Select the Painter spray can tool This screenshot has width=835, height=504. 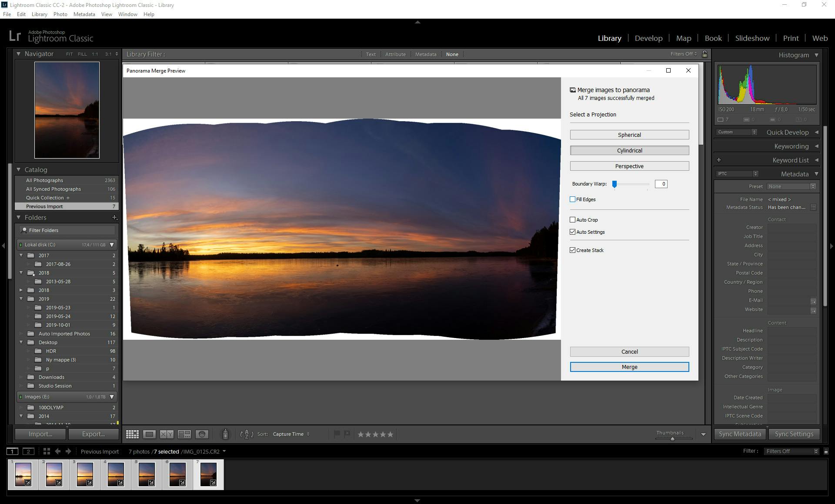coord(225,434)
